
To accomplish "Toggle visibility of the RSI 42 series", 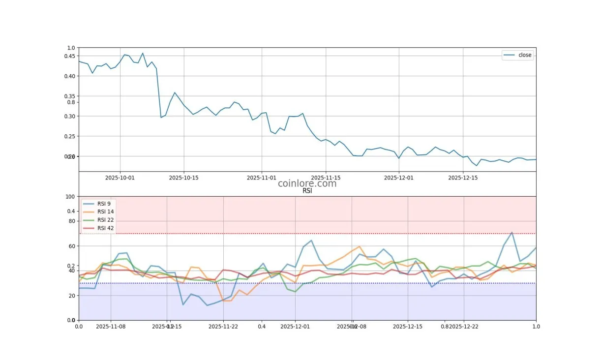I will pyautogui.click(x=96, y=228).
